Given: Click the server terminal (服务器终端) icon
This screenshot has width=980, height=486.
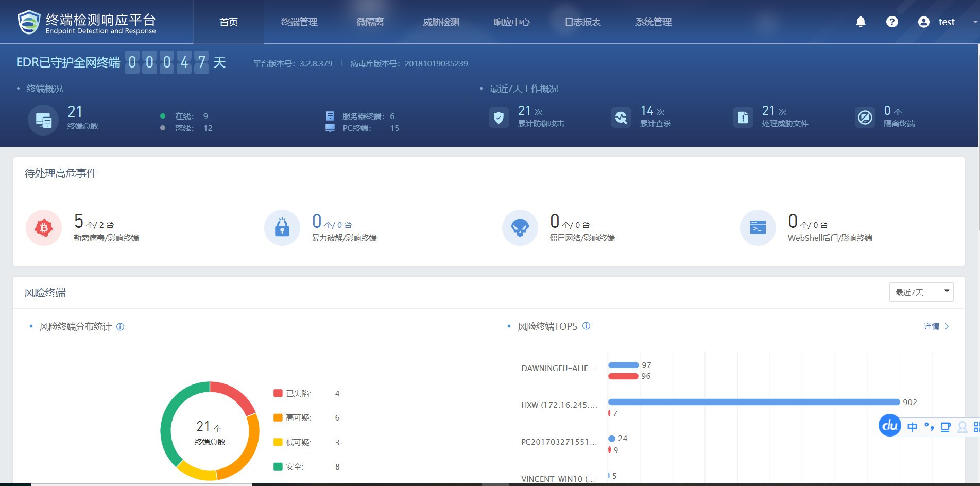Looking at the screenshot, I should (330, 116).
